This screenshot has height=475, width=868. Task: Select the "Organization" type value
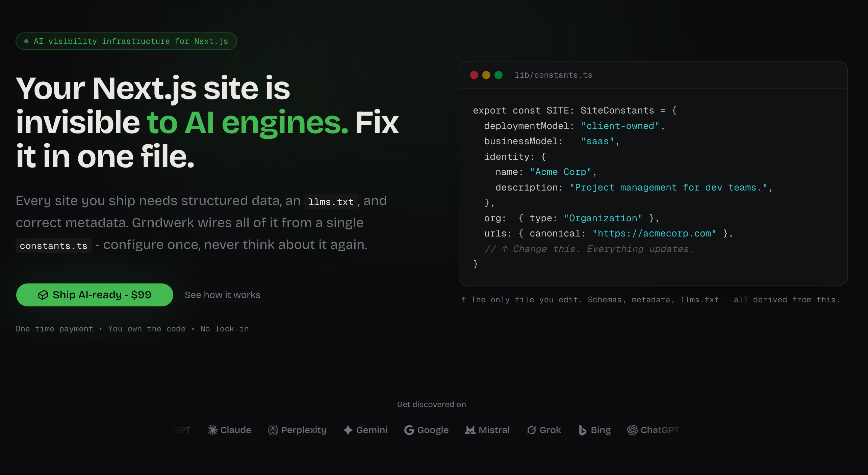[603, 218]
